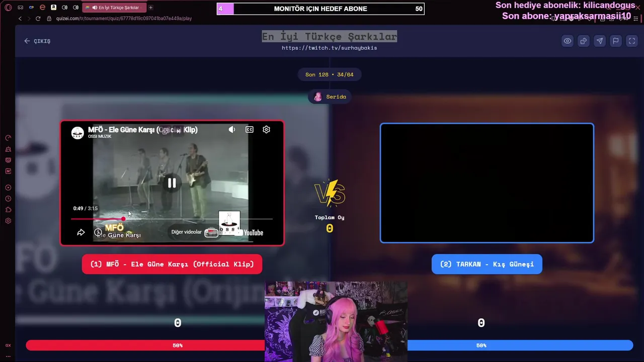Open the orange 'e' pinned tab
644x362 pixels.
[42, 8]
